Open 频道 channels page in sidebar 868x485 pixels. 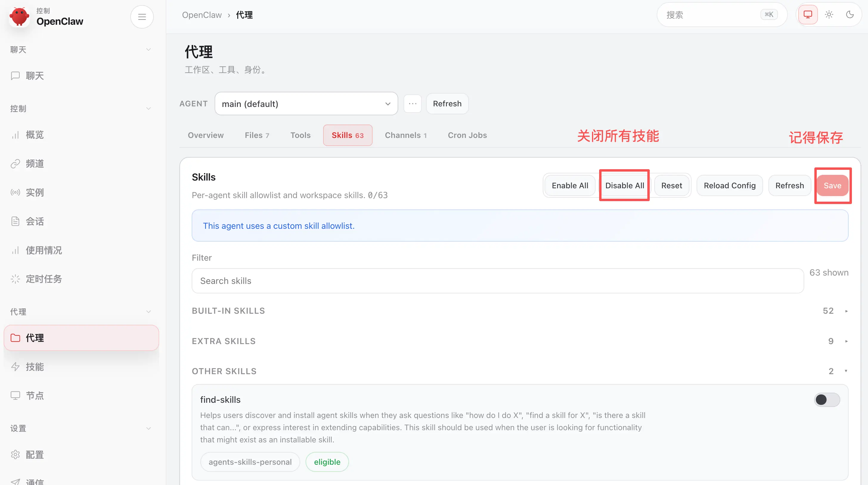pos(35,164)
